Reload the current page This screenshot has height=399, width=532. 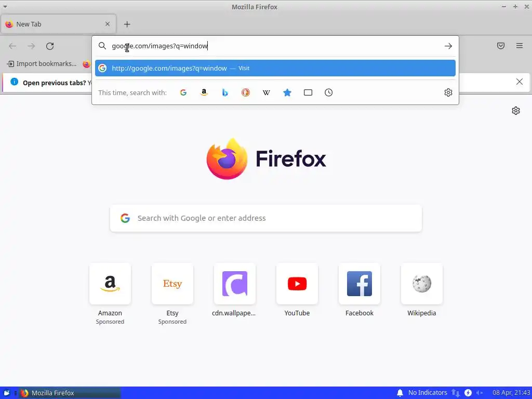[x=50, y=46]
